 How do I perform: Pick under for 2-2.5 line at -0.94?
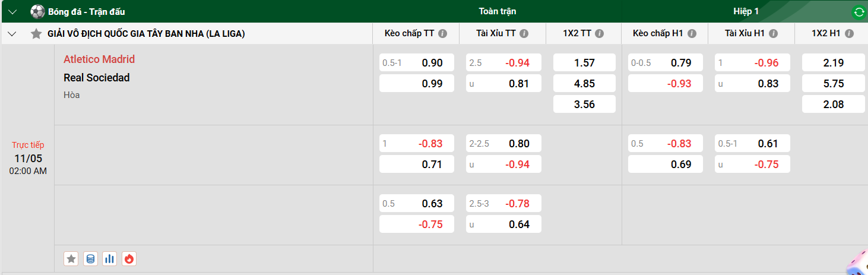(503, 164)
